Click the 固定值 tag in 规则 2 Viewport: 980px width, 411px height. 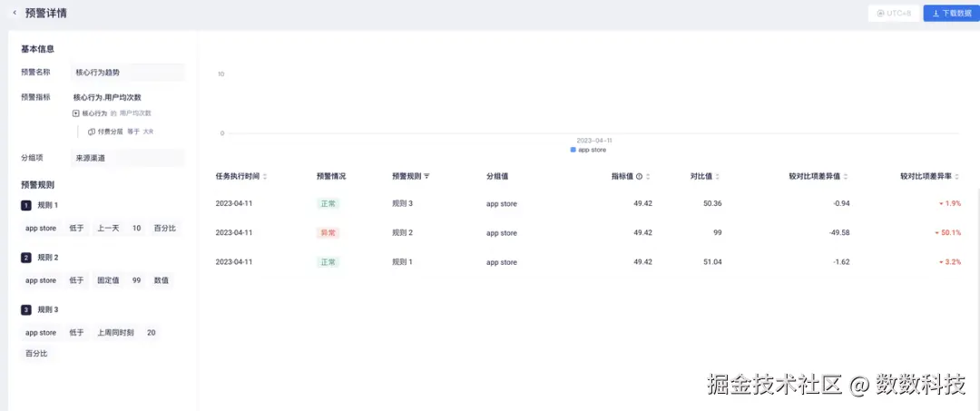coord(107,280)
